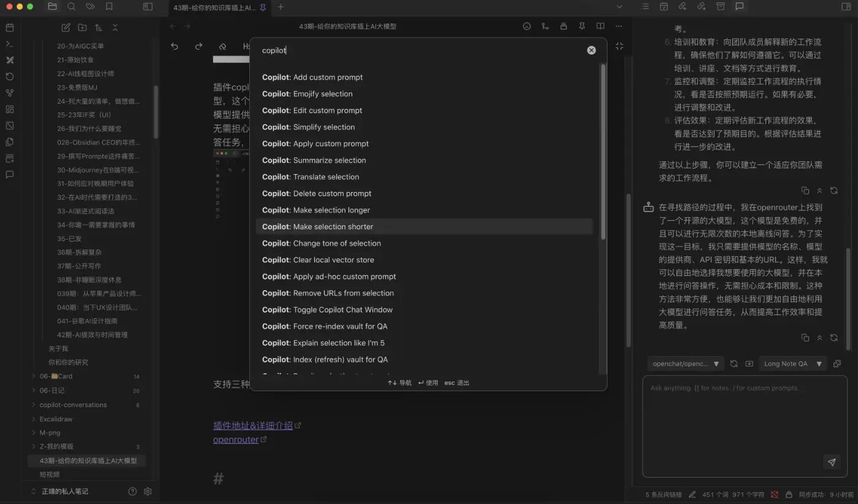This screenshot has width=858, height=504.
Task: Create a new note in file explorer
Action: [66, 28]
